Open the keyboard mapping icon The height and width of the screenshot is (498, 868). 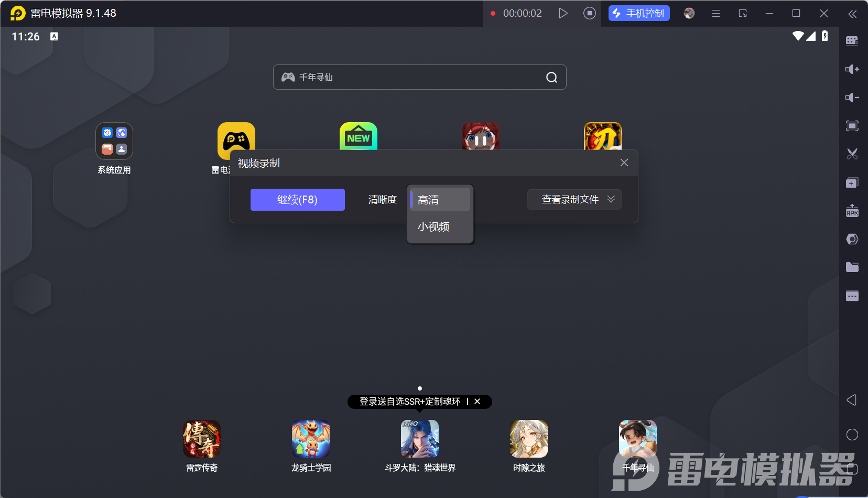[x=852, y=41]
